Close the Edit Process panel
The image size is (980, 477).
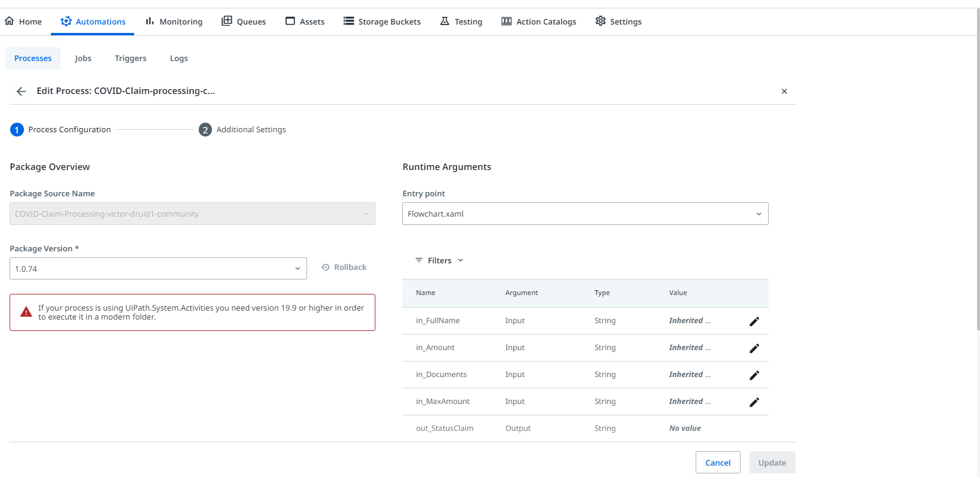[784, 92]
